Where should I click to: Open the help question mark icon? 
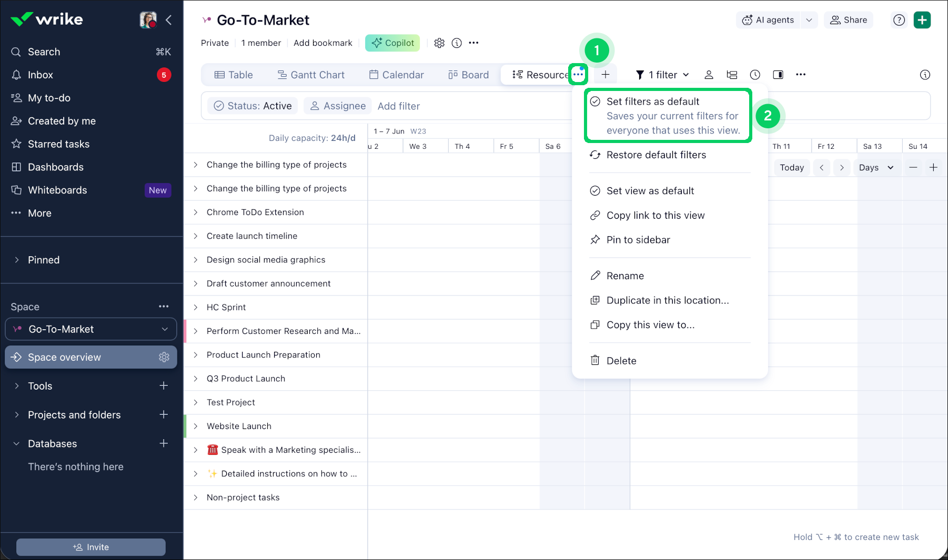(x=899, y=20)
